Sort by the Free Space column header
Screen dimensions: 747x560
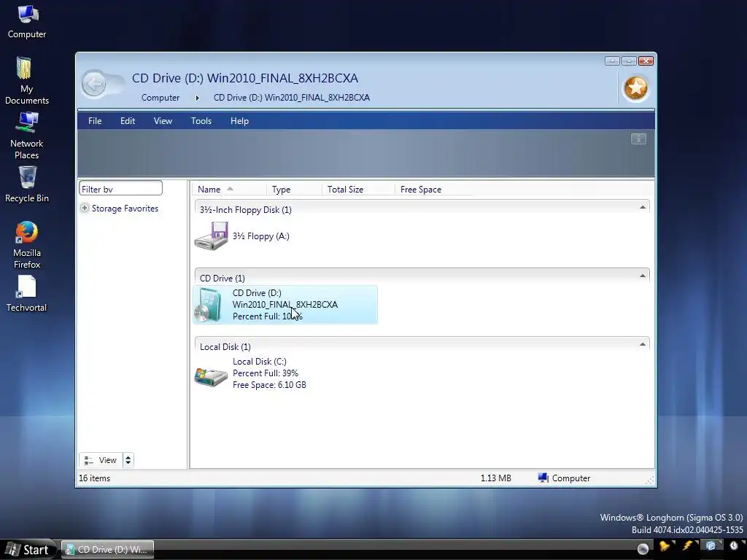tap(433, 189)
